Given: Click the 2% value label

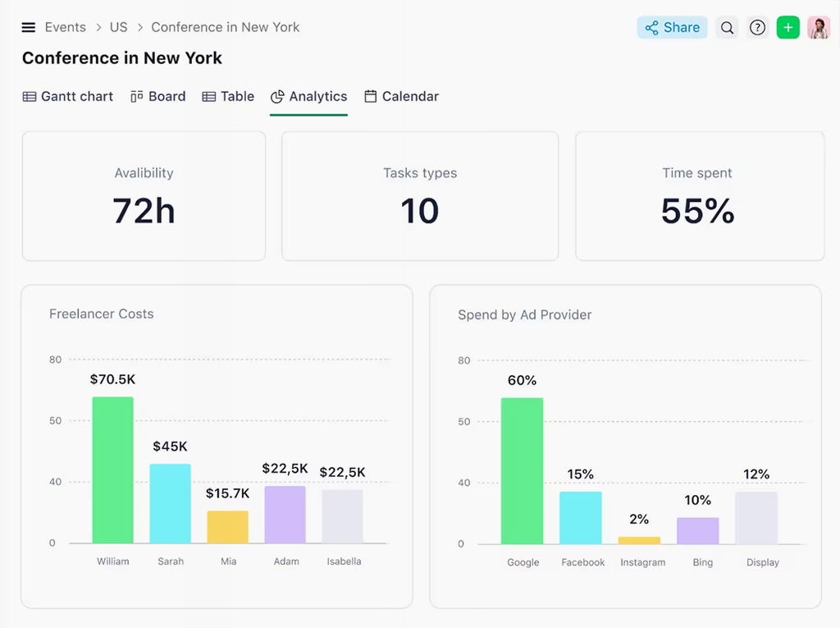Looking at the screenshot, I should click(x=639, y=519).
